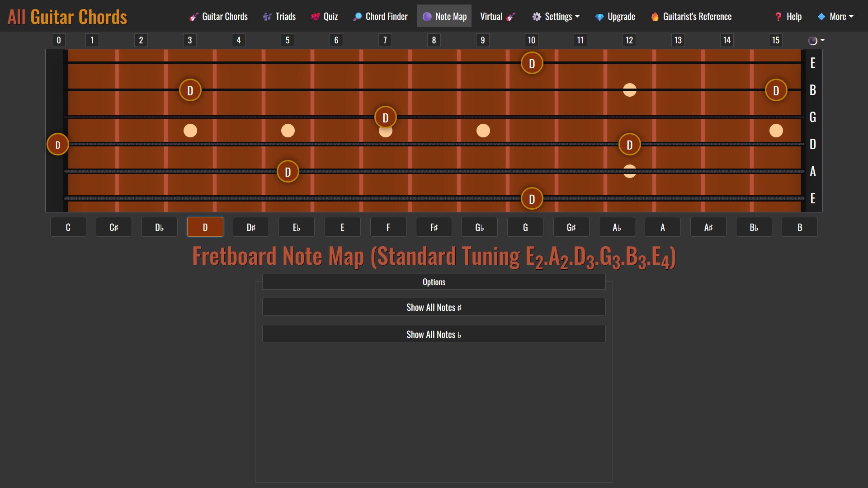Click the Help question mark icon
868x488 pixels.
(778, 17)
